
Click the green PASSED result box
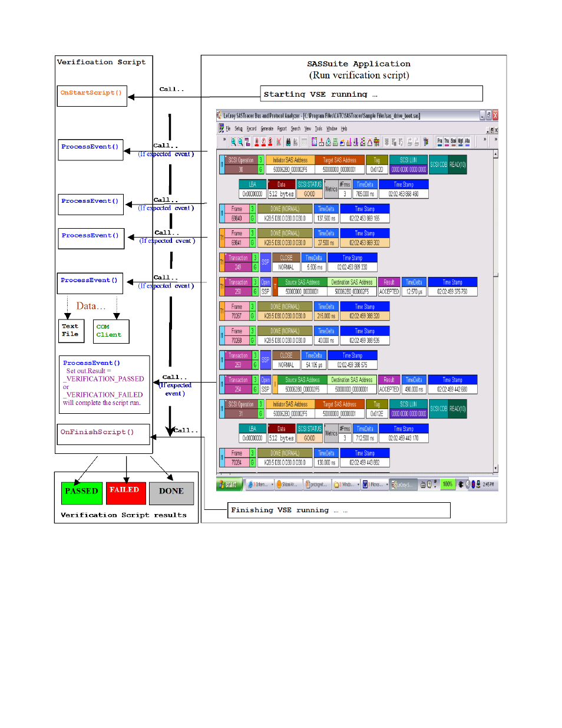pos(82,493)
